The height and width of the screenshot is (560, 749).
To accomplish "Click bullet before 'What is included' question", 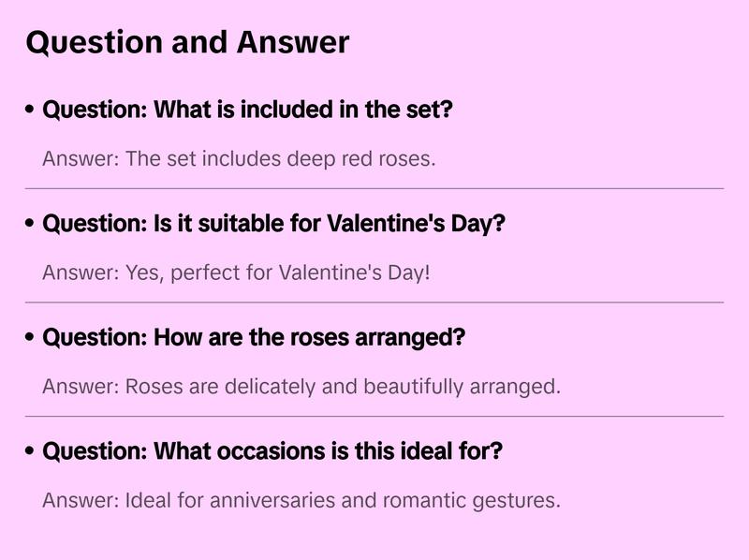I will pos(31,111).
